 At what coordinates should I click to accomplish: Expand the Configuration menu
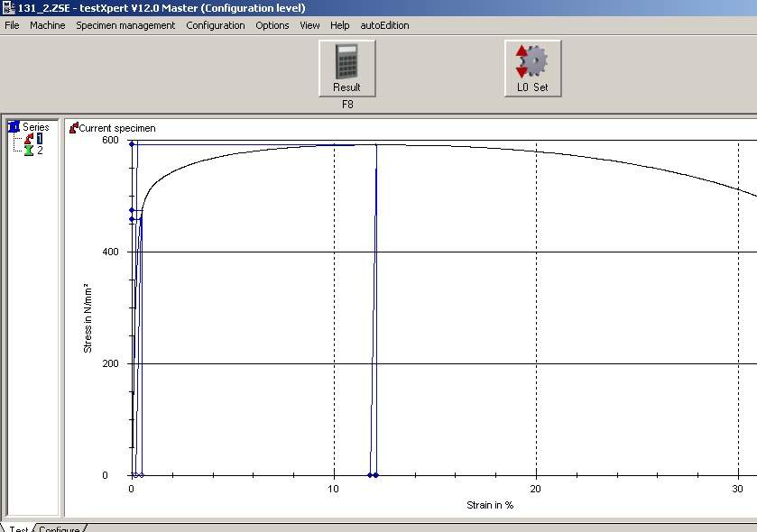216,25
